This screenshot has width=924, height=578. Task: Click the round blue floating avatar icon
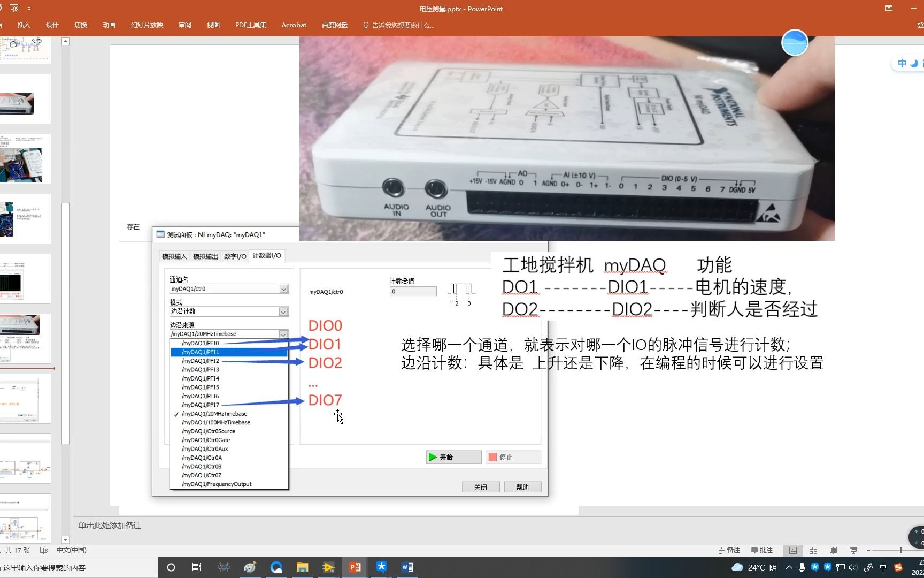pos(795,43)
